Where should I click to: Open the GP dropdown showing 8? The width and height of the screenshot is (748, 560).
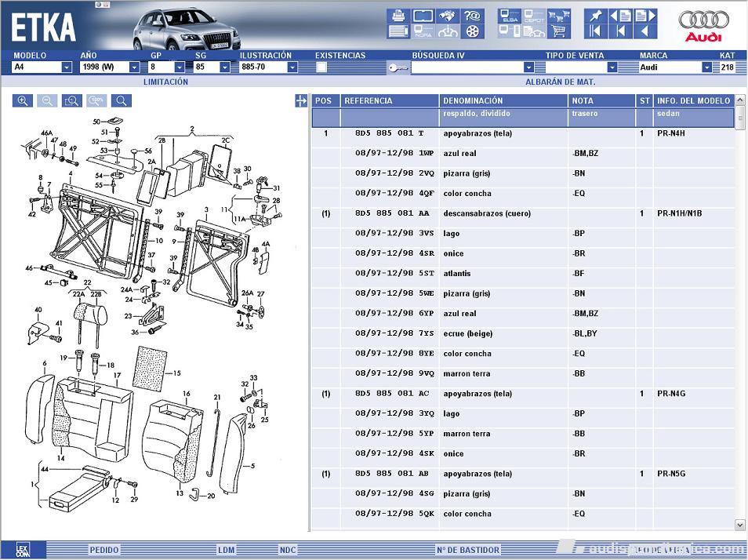click(x=180, y=67)
